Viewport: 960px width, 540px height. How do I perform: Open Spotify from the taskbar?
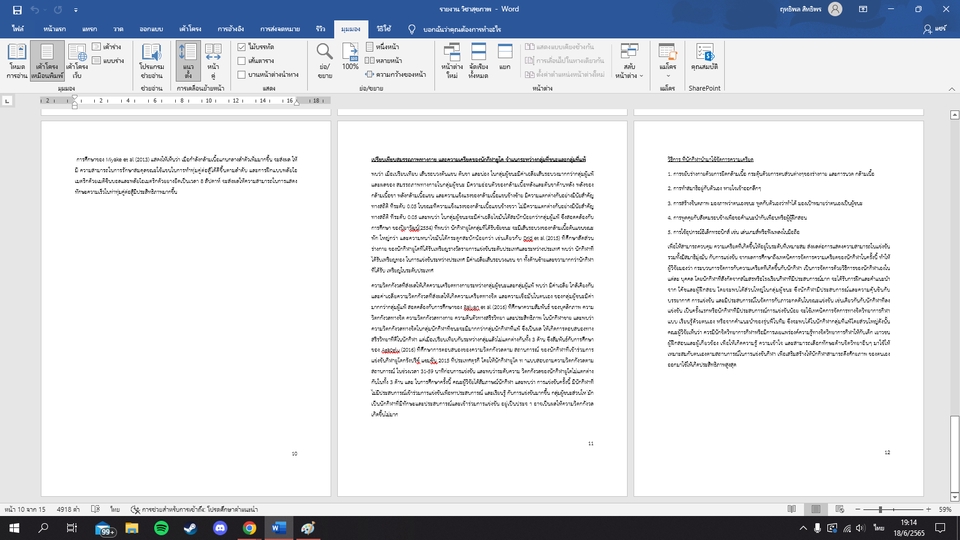coord(161,528)
